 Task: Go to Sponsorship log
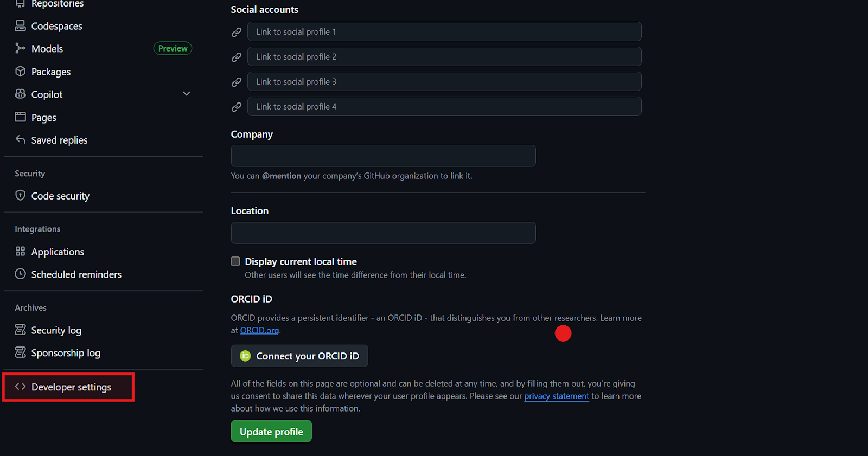point(66,353)
